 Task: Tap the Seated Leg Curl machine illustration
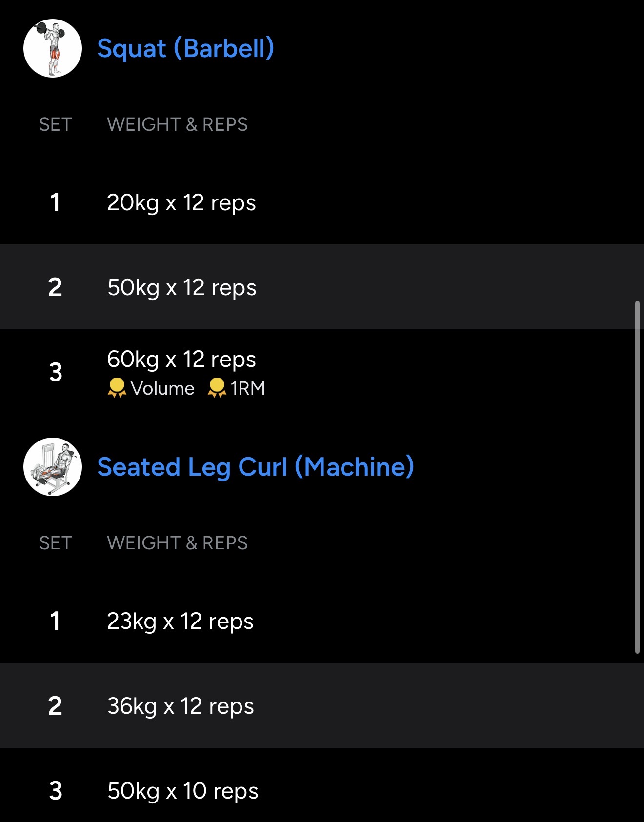click(x=53, y=467)
